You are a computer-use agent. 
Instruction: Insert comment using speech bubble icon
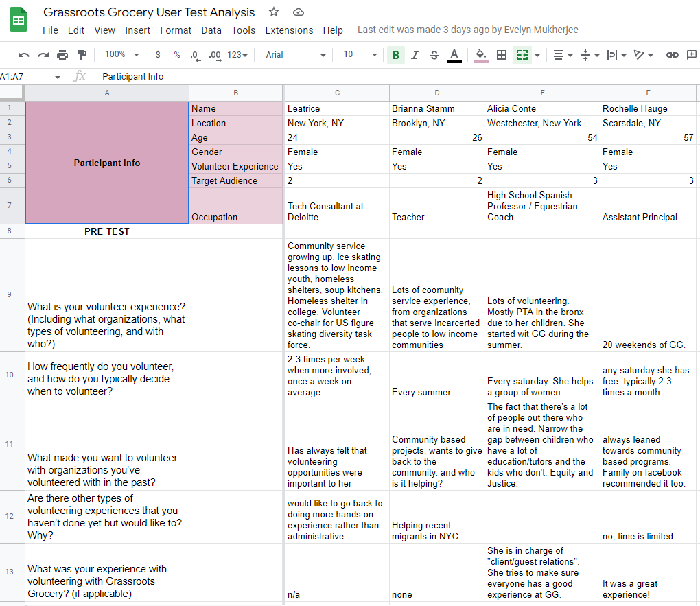click(692, 55)
